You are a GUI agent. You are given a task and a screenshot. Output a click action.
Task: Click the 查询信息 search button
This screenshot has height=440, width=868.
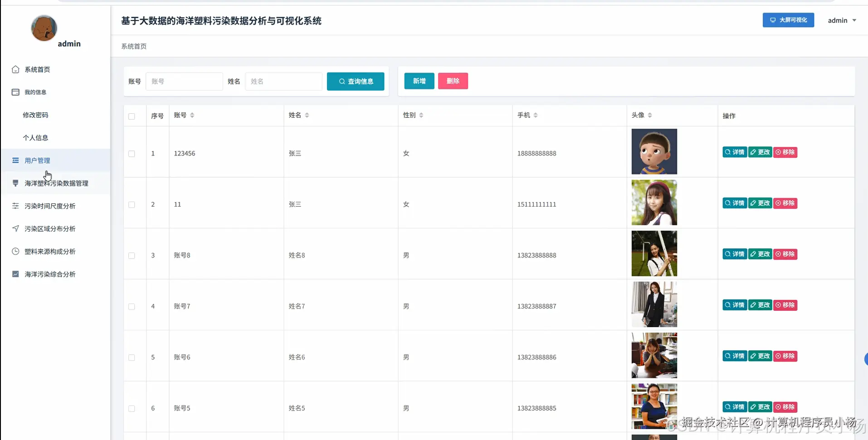[356, 82]
